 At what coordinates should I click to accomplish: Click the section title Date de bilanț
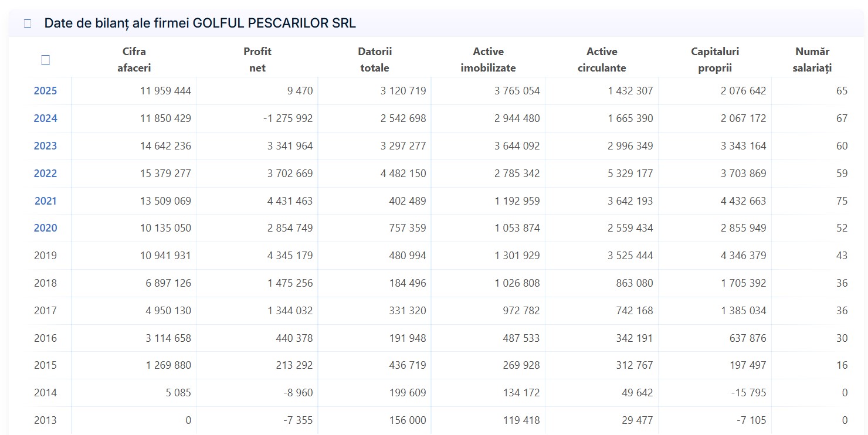[x=200, y=23]
